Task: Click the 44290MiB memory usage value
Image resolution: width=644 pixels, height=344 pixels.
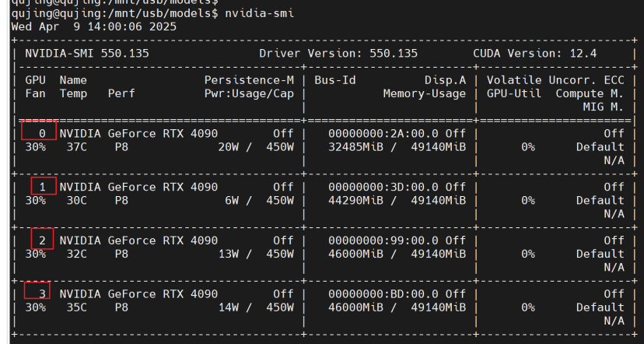Action: [355, 201]
